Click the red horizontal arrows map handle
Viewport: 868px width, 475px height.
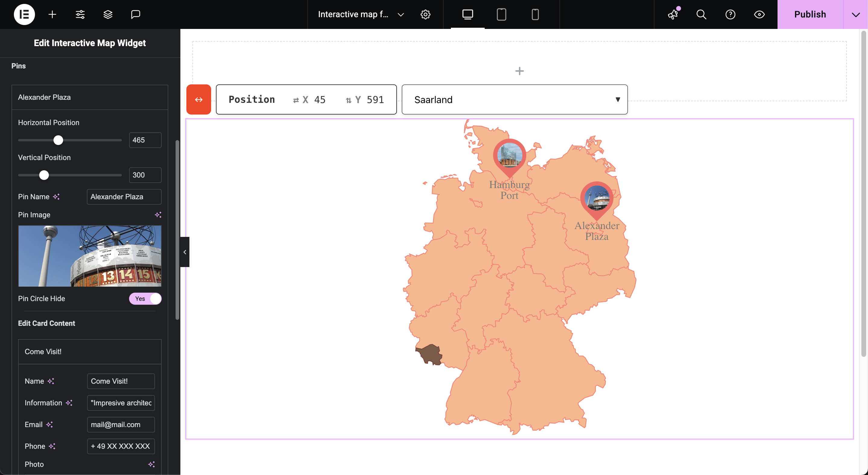click(199, 100)
